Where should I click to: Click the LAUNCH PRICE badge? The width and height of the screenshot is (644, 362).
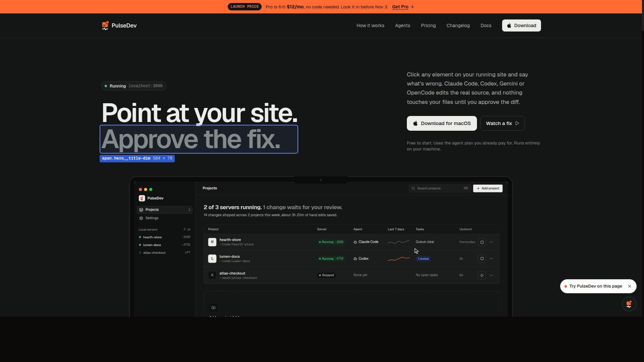[245, 7]
